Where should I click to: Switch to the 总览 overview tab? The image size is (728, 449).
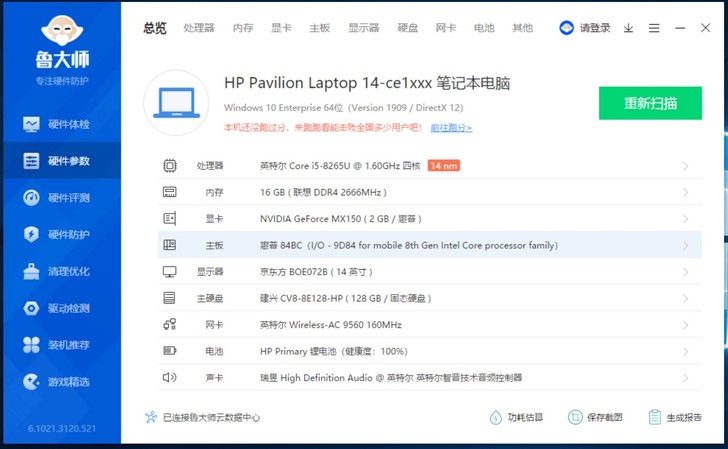point(155,28)
